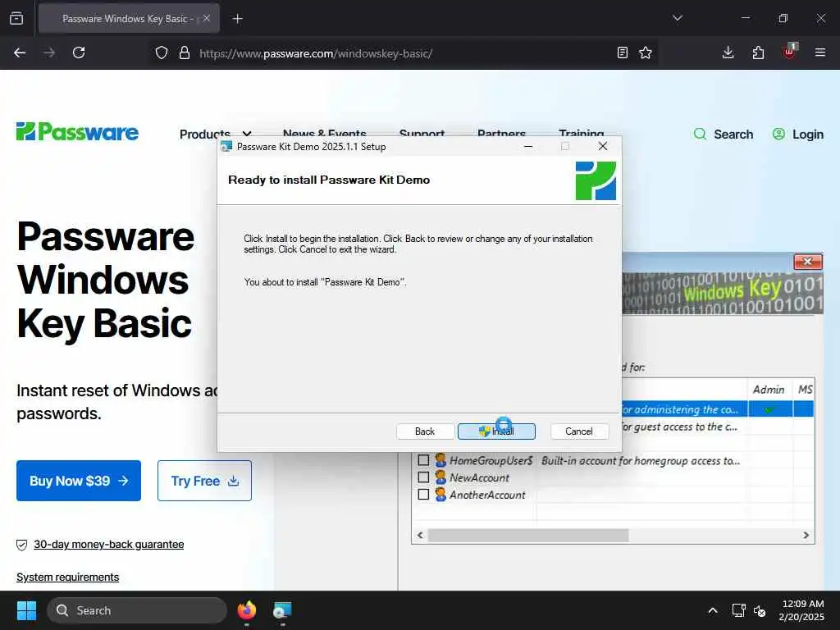Open the Support menu item

[422, 134]
